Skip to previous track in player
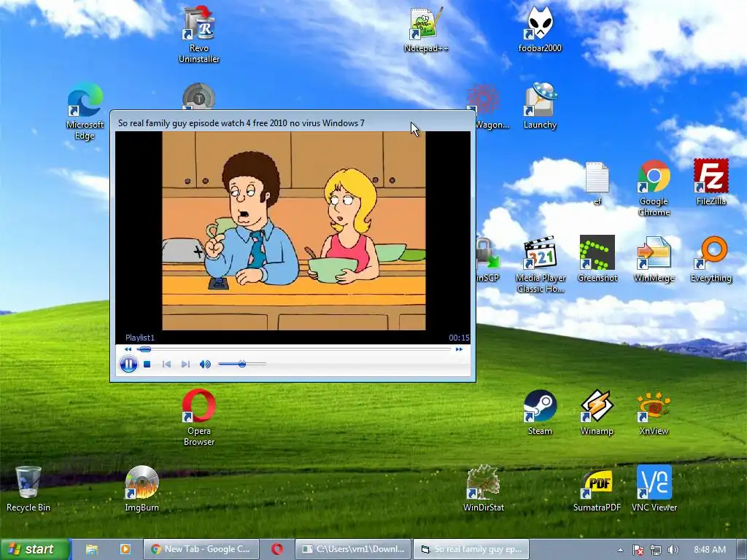The height and width of the screenshot is (560, 747). coord(166,365)
